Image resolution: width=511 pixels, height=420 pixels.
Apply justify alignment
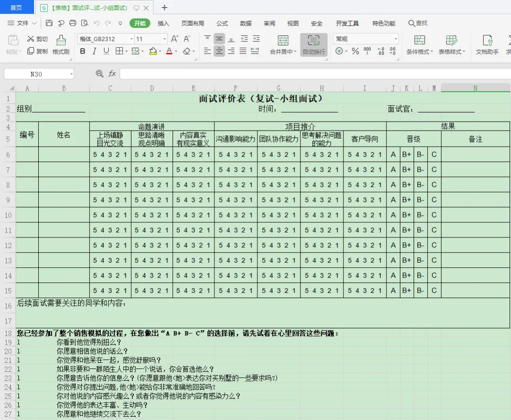coord(243,51)
